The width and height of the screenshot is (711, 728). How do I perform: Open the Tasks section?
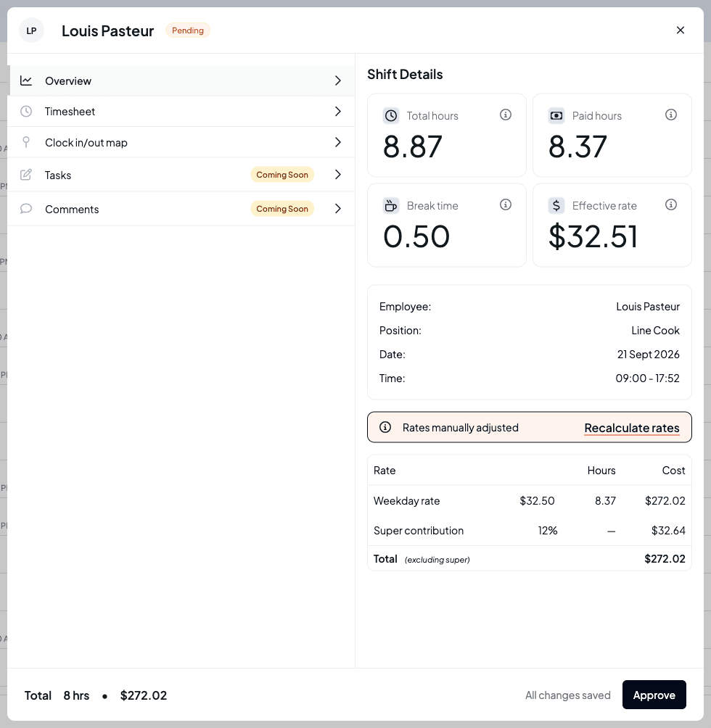point(181,175)
